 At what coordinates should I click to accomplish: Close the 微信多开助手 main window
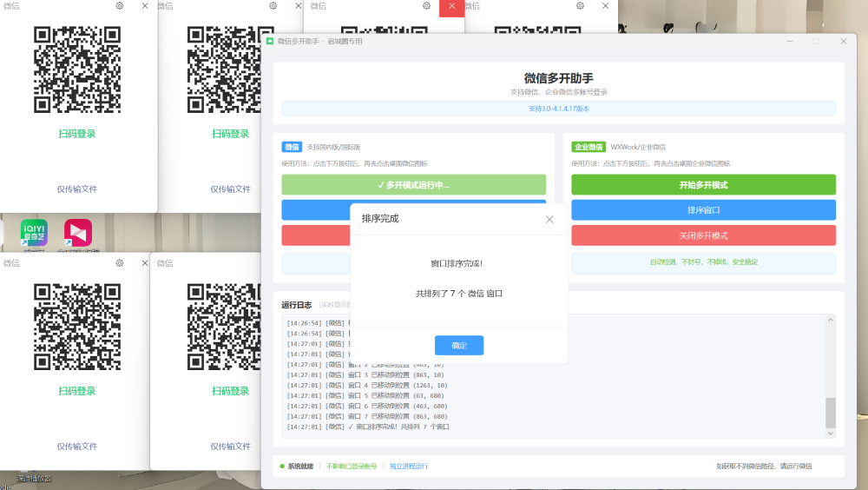click(843, 42)
